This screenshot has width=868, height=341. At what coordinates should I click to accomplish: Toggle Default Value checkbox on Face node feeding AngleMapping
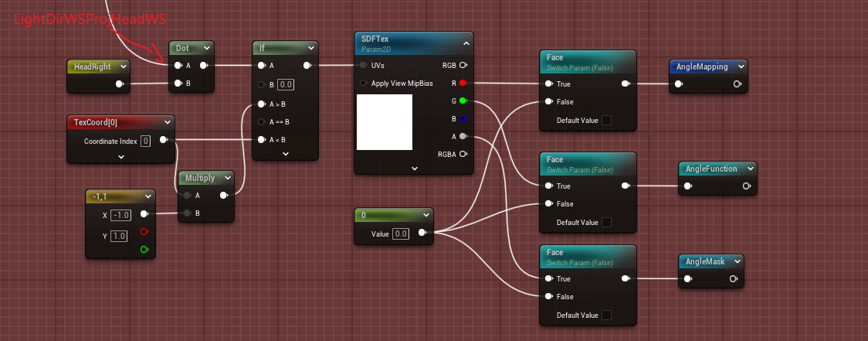click(606, 120)
